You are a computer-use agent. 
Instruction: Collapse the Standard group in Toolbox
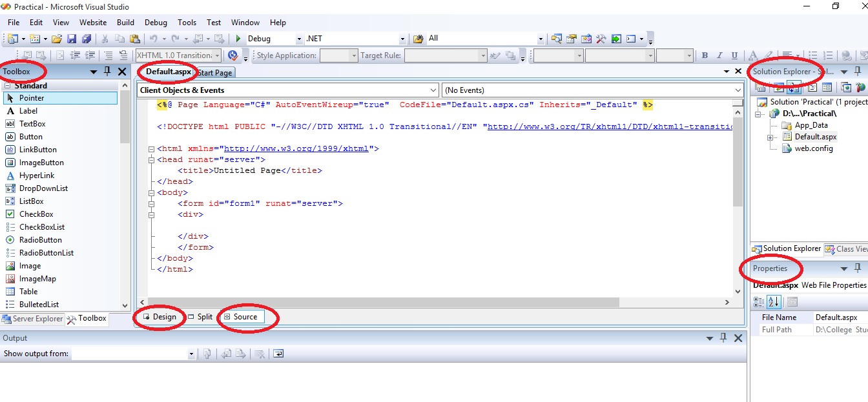[x=8, y=85]
